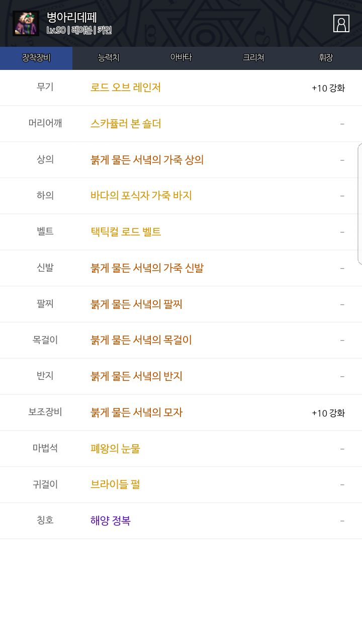362x644 pixels.
Task: View 붉게 물든 서녘의 팔찌 bracelet
Action: pos(136,304)
